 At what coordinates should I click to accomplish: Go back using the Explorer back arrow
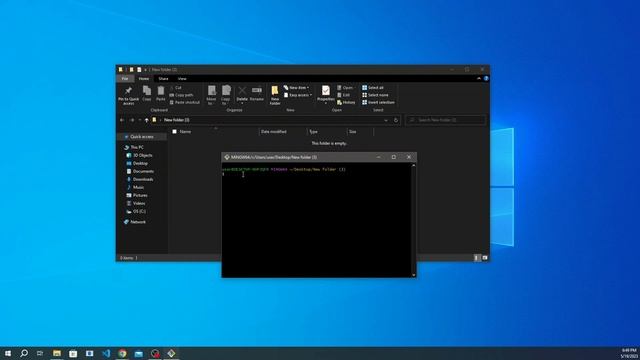pyautogui.click(x=122, y=120)
